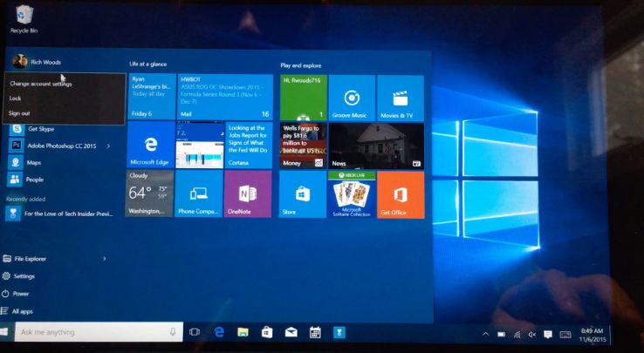Click the Power button

click(21, 294)
